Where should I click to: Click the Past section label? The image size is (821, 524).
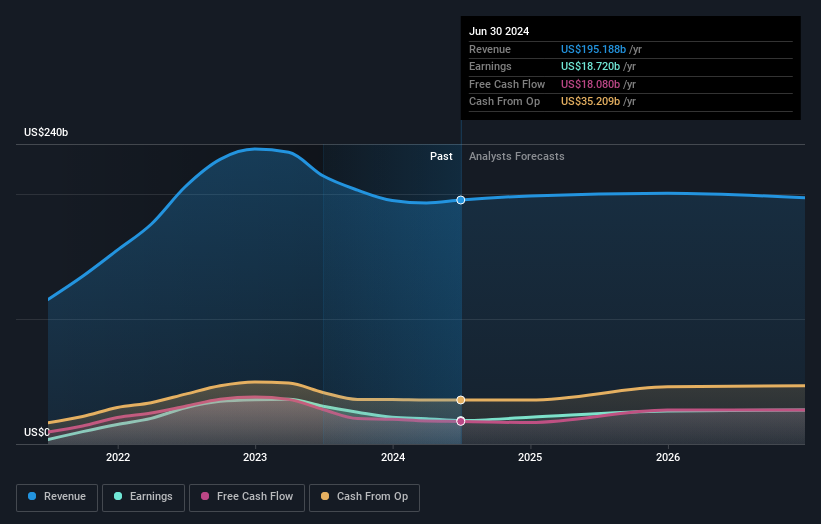441,156
